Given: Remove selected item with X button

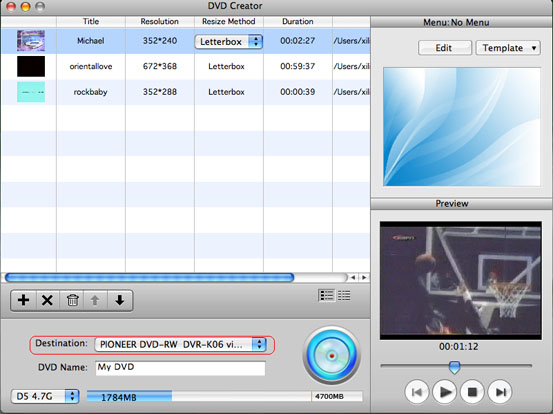Looking at the screenshot, I should (47, 300).
